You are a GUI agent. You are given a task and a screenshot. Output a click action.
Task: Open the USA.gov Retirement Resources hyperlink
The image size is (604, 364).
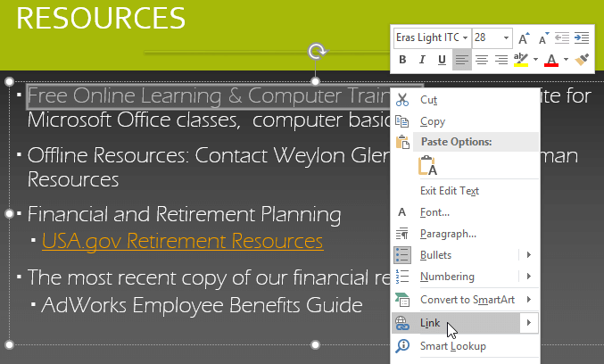pyautogui.click(x=183, y=242)
